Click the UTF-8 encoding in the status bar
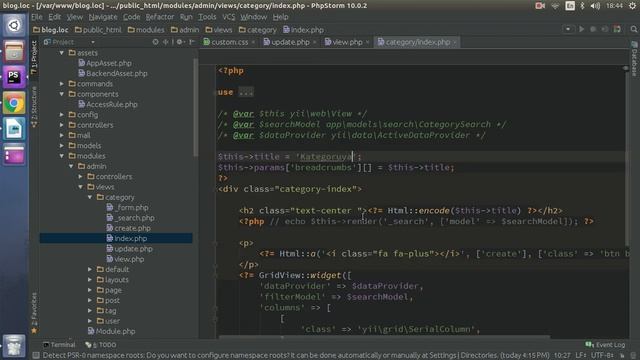Image resolution: width=640 pixels, height=360 pixels. click(x=602, y=356)
